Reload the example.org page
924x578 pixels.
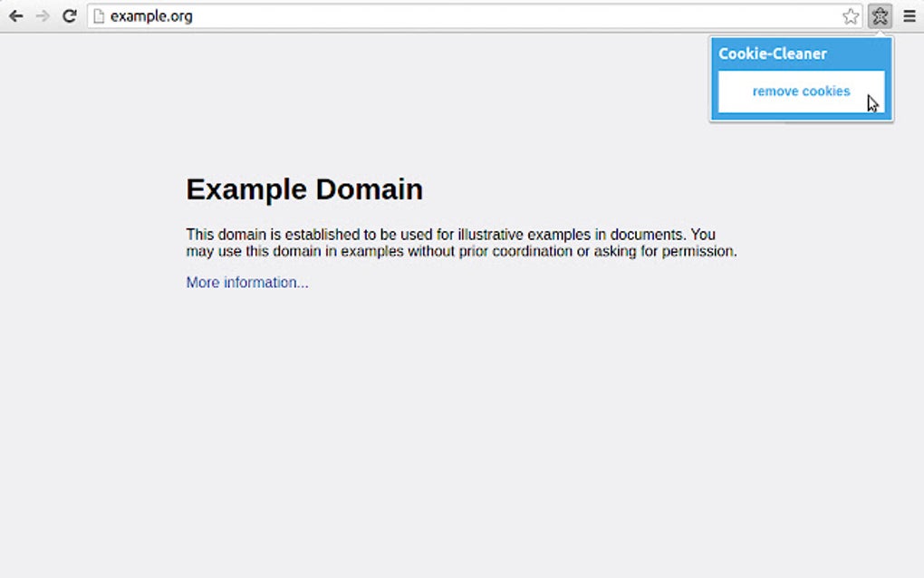tap(69, 15)
